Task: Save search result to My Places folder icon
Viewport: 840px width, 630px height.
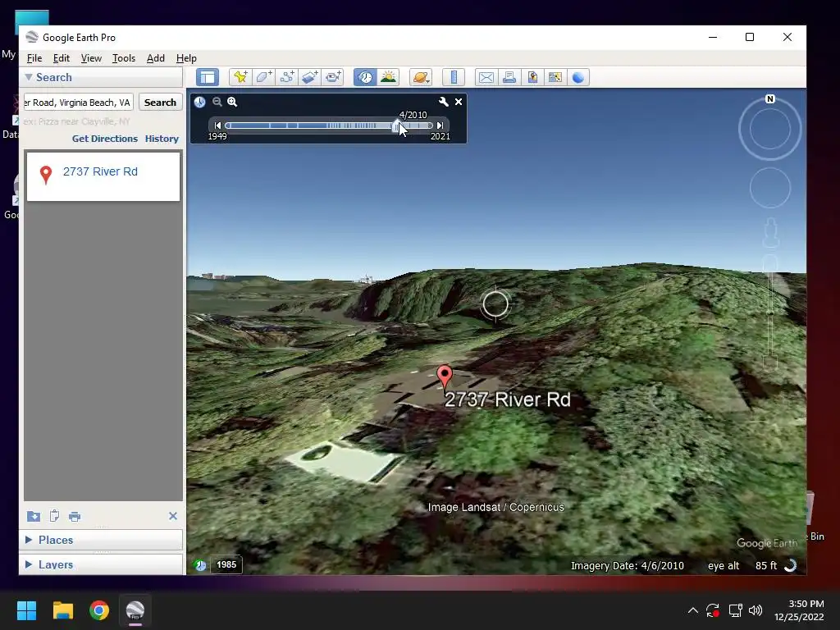Action: (33, 516)
